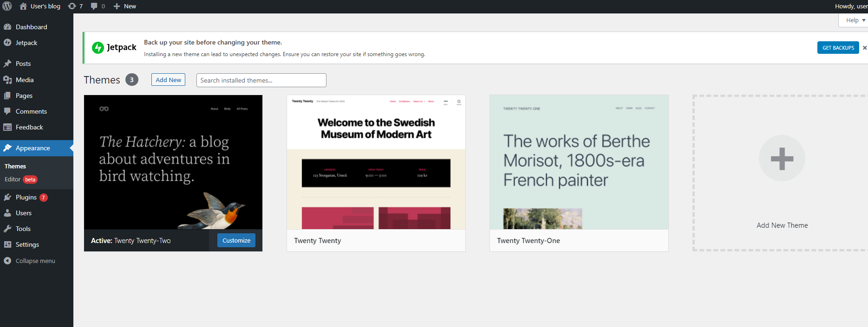Click the Twenty Twenty-One theme name
868x327 pixels.
529,241
